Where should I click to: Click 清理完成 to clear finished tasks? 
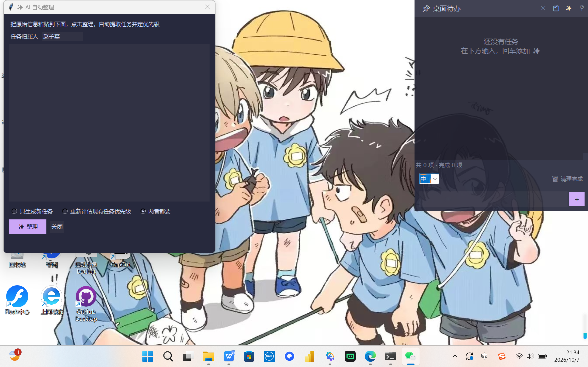click(567, 179)
